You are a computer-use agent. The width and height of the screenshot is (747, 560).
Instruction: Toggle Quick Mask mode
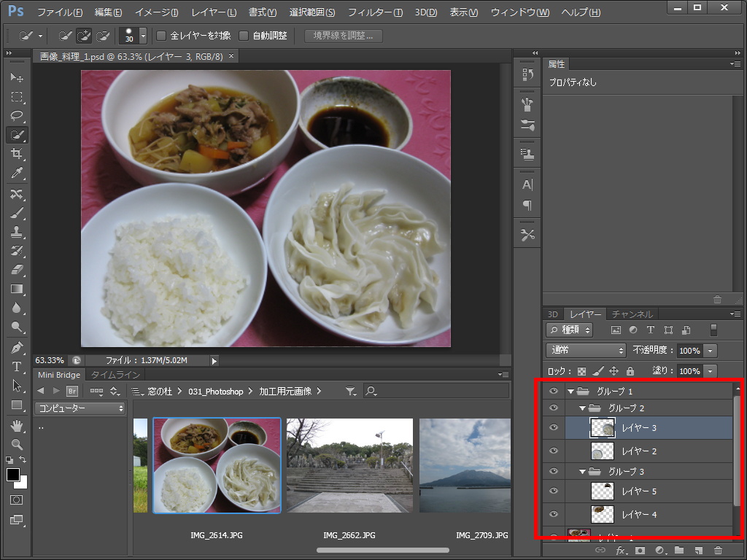17,500
